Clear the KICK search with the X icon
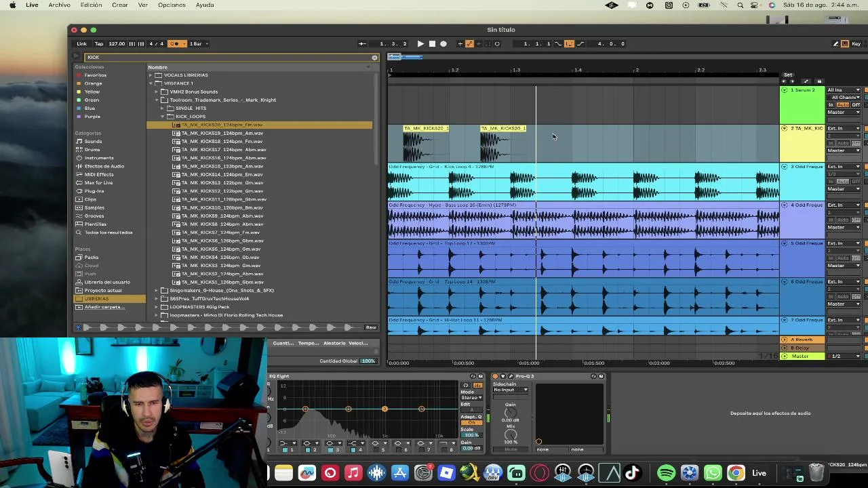This screenshot has width=868, height=488. (374, 58)
